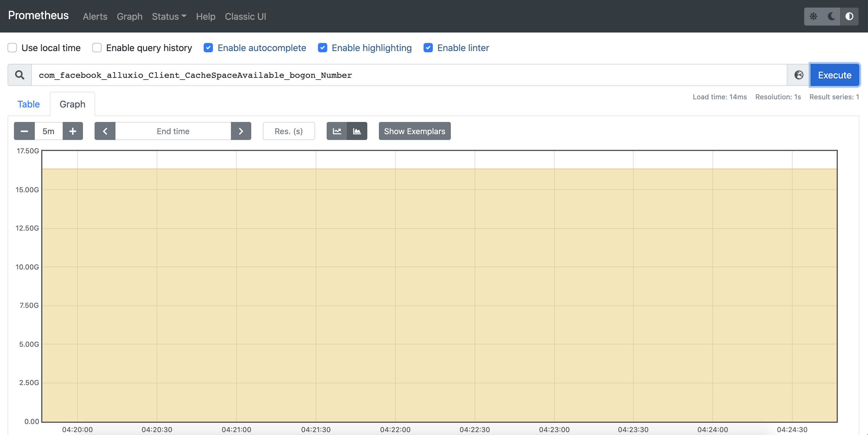Disable the linter checkbox

point(428,48)
